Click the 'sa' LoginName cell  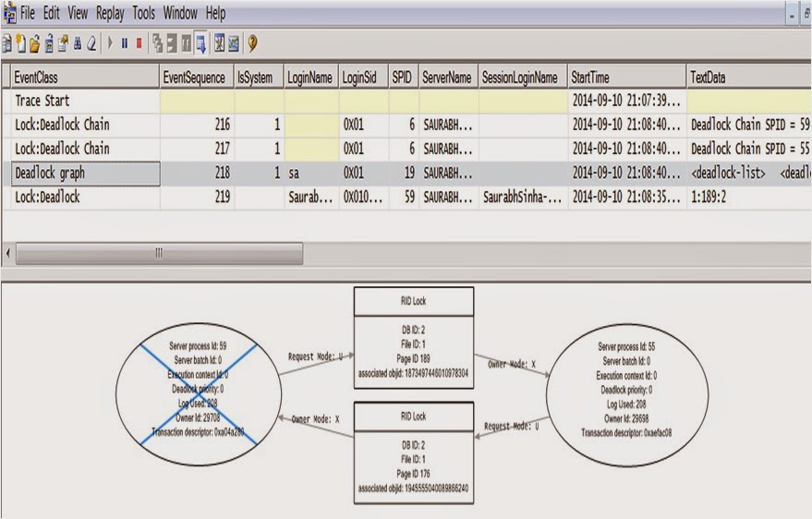(x=311, y=174)
